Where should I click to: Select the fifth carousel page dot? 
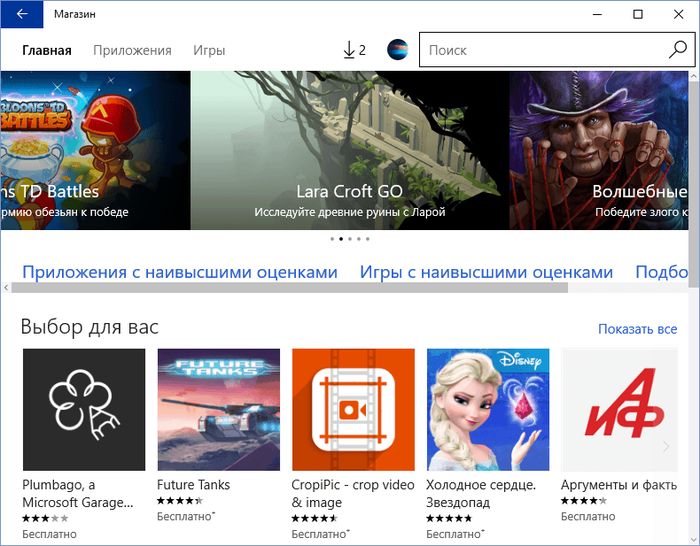368,239
